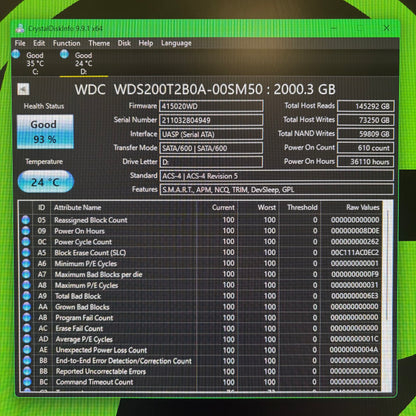Click the Firmware field 415020WD
Image resolution: width=416 pixels, height=416 pixels.
(211, 106)
